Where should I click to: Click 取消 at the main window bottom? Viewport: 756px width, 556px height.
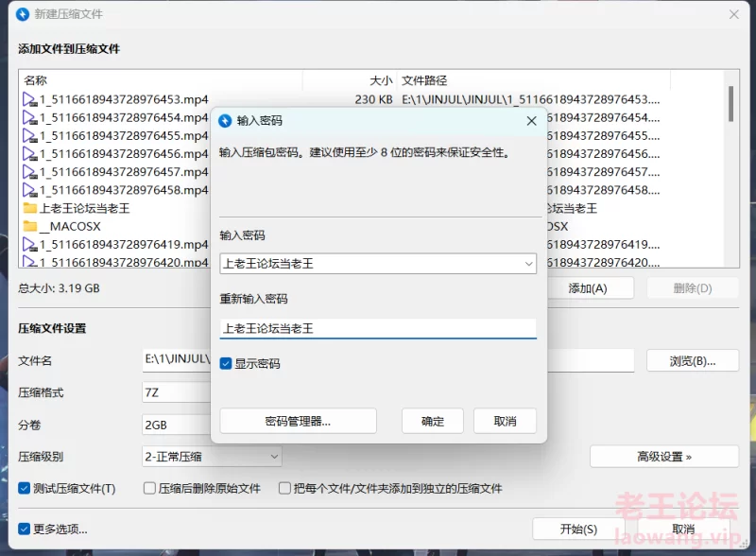pyautogui.click(x=683, y=529)
